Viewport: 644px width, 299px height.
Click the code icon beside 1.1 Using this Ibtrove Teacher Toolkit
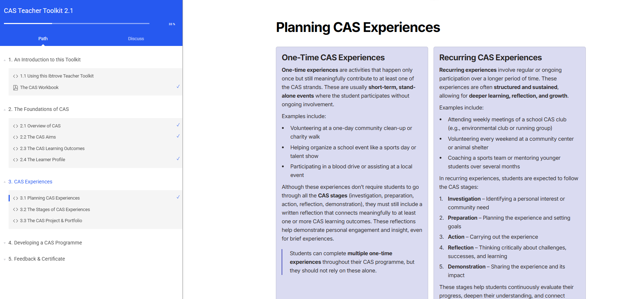coord(15,76)
